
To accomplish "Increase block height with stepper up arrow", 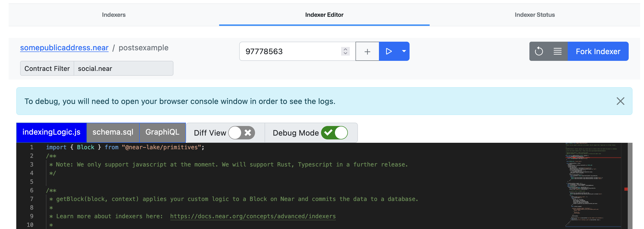I will [x=345, y=49].
